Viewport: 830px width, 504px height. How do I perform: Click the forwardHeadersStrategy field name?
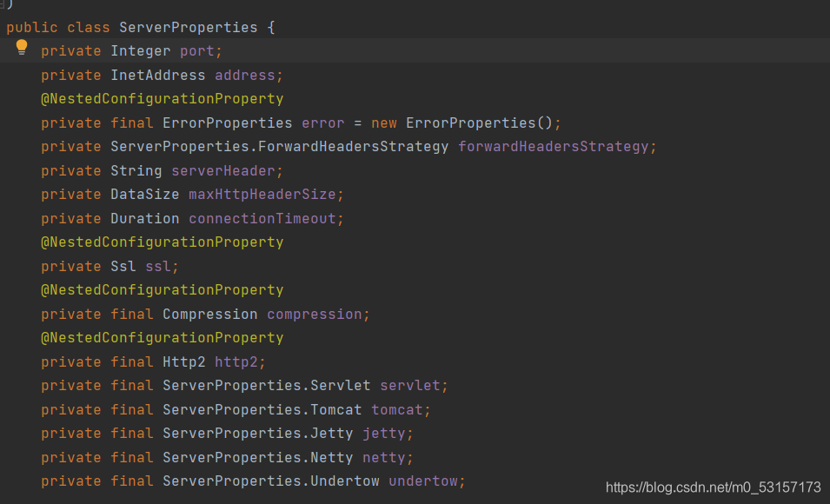pos(553,147)
